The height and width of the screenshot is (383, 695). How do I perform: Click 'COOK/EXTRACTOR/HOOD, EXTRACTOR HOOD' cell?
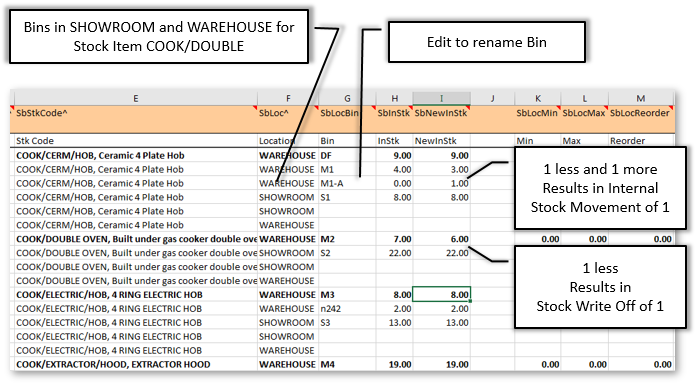pos(136,364)
